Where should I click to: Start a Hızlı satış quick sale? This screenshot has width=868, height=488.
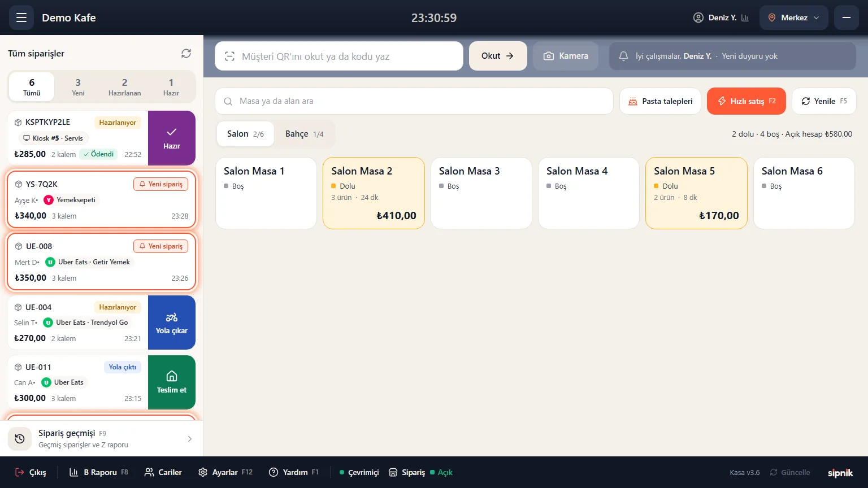click(x=747, y=101)
